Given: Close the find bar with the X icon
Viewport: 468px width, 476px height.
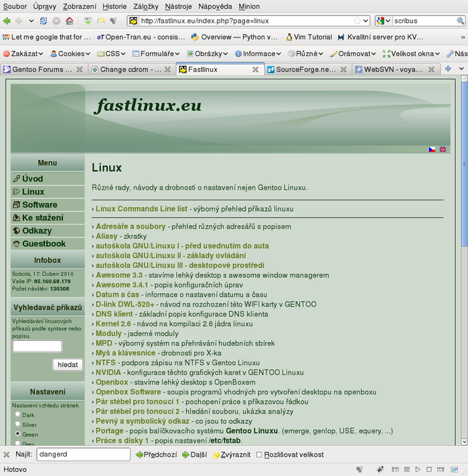Looking at the screenshot, I should click(x=7, y=455).
